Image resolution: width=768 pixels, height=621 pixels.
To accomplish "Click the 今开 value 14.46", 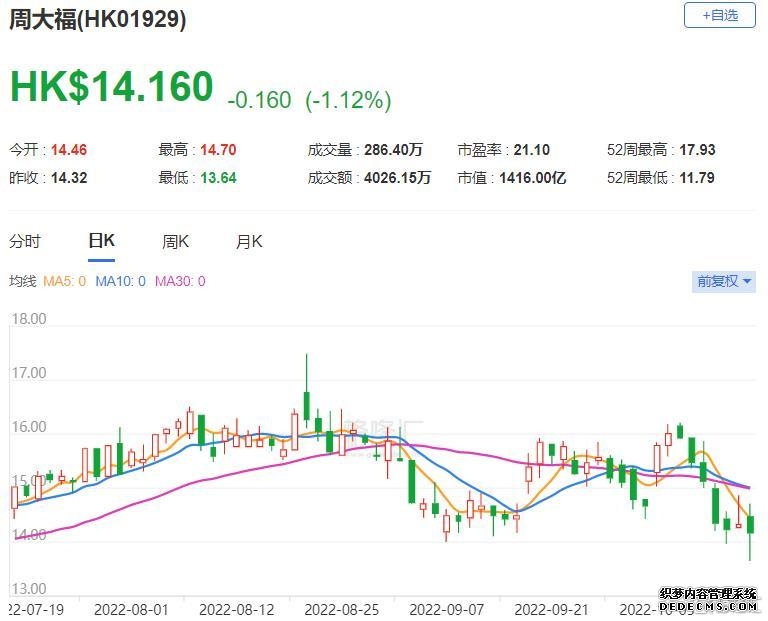I will pyautogui.click(x=69, y=150).
